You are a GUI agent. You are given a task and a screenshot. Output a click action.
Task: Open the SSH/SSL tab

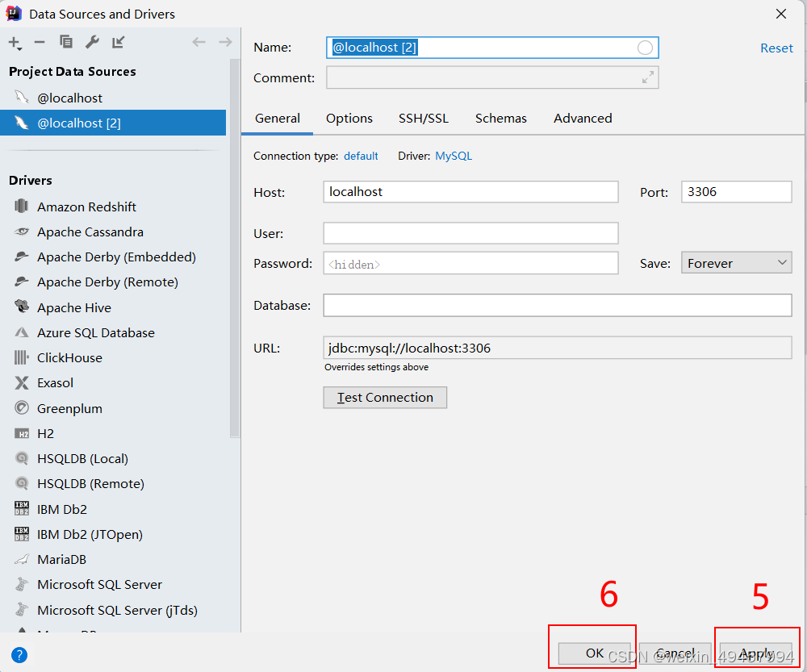click(x=424, y=119)
